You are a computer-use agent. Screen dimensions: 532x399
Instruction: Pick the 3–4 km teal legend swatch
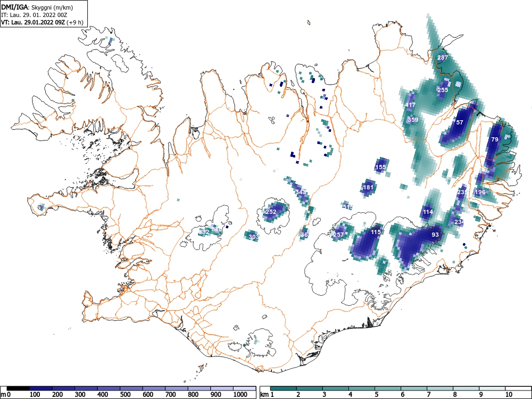pos(336,388)
